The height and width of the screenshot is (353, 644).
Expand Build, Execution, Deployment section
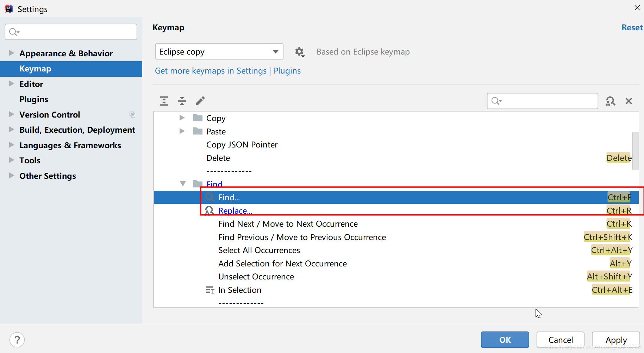click(x=12, y=130)
